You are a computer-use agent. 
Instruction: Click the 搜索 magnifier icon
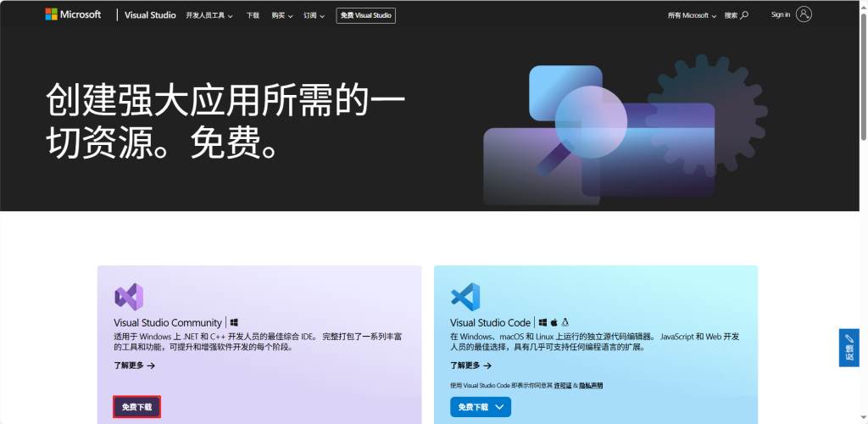(744, 15)
